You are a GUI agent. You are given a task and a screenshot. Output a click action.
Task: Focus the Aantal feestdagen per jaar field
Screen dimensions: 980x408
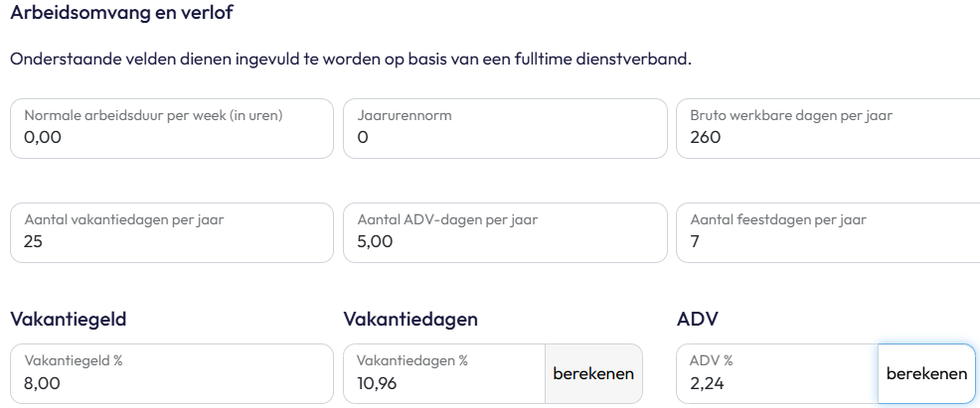[828, 232]
